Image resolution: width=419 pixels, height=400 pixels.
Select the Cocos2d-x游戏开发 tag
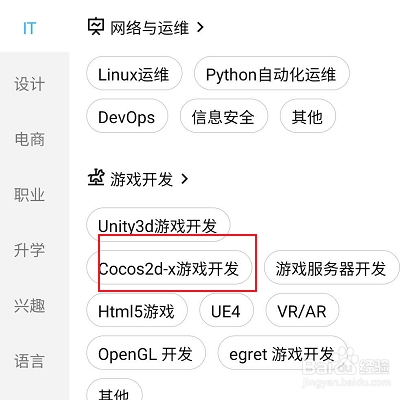click(x=169, y=268)
